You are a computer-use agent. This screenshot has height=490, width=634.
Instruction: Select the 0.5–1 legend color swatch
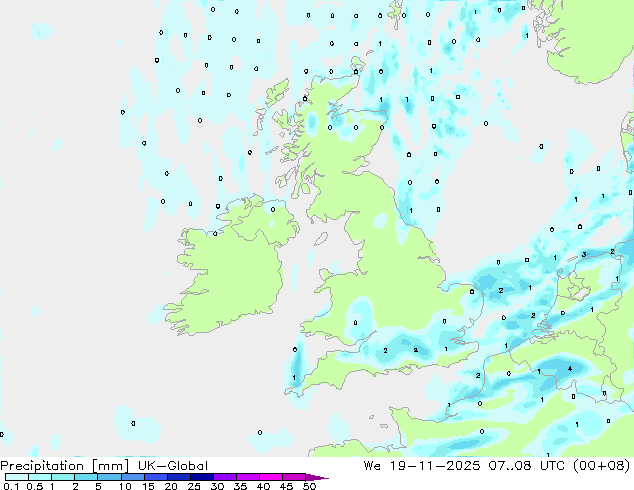pos(40,477)
